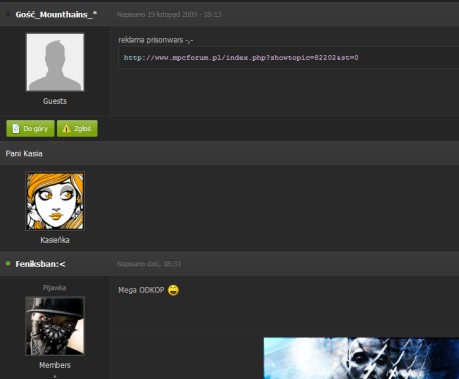The image size is (459, 379).
Task: Open the Feniksban:< user profile
Action: click(40, 264)
